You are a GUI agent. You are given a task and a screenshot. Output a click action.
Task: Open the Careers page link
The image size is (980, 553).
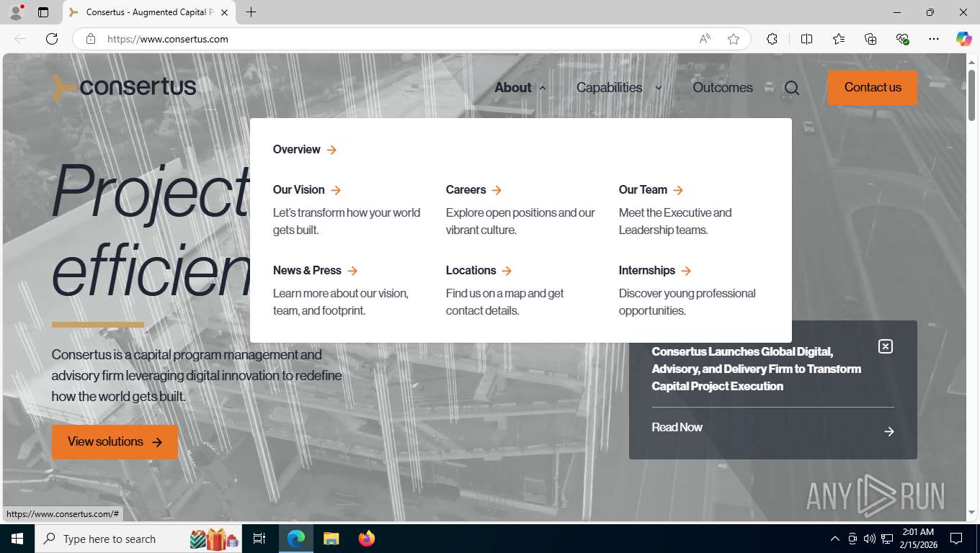473,190
